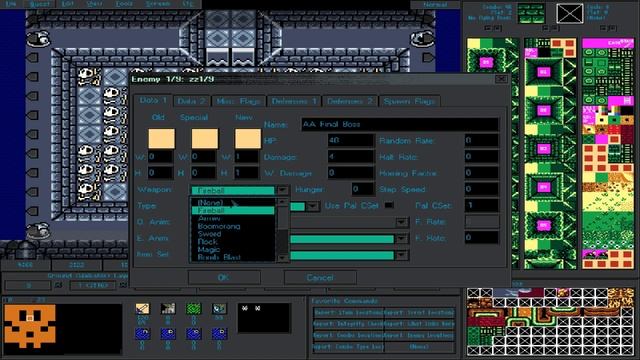640x360 pixels.
Task: Click the Old tile height field
Action: point(160,173)
